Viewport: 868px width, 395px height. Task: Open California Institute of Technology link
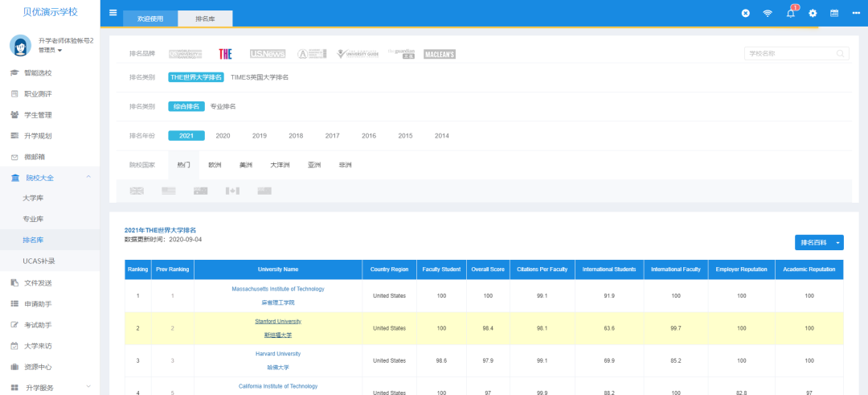(278, 386)
